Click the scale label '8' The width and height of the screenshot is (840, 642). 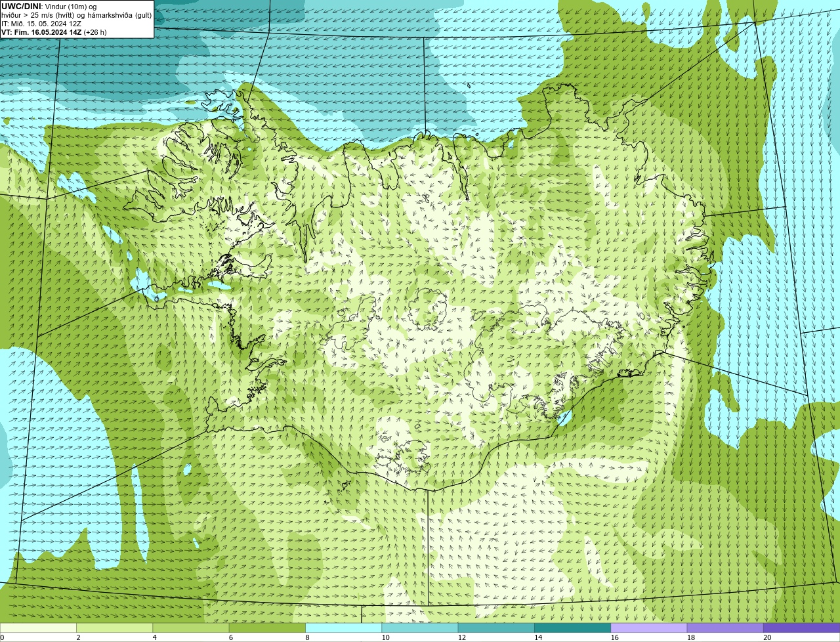tap(306, 637)
